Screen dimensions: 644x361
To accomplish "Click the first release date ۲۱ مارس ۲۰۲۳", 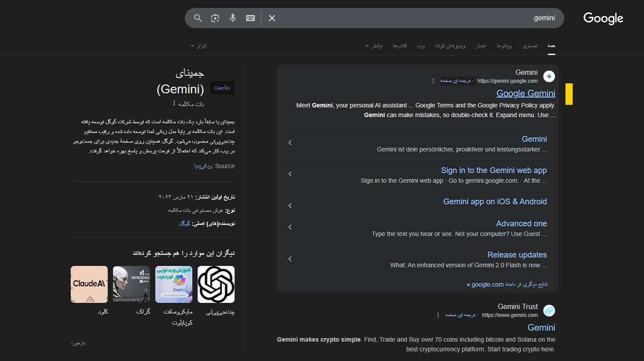I will tap(176, 198).
